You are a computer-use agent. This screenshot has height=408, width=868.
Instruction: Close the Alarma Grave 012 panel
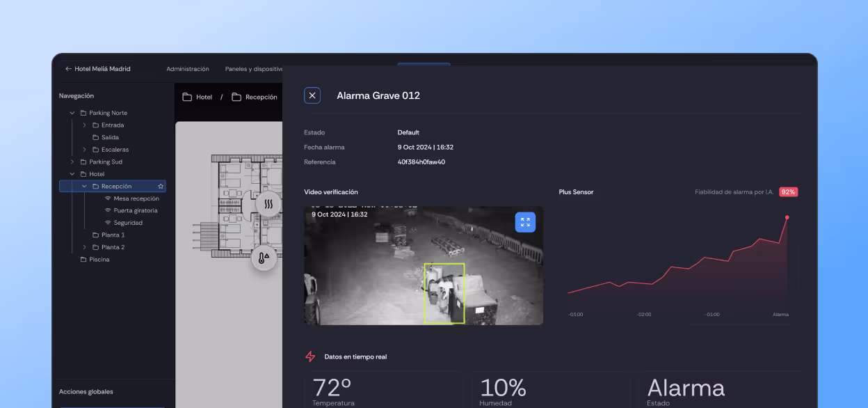[312, 95]
